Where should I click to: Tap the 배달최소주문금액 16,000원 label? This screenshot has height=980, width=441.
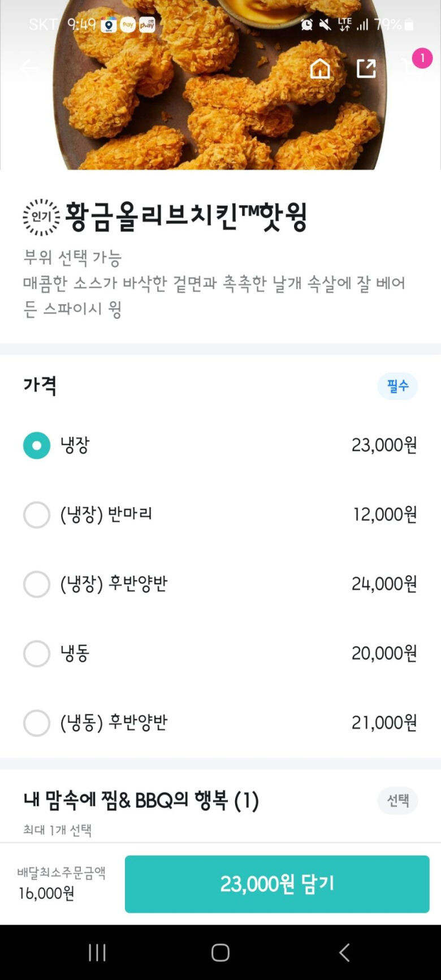(61, 883)
